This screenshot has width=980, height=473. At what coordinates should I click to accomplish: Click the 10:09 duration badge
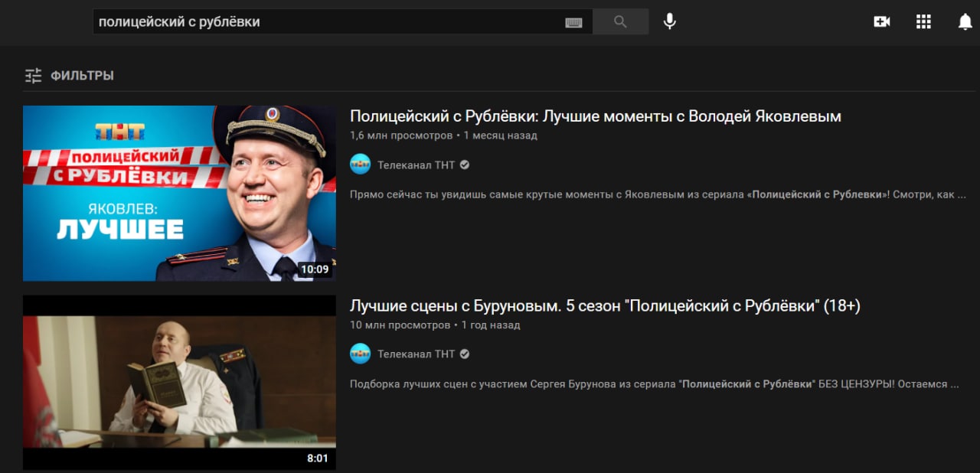click(315, 269)
